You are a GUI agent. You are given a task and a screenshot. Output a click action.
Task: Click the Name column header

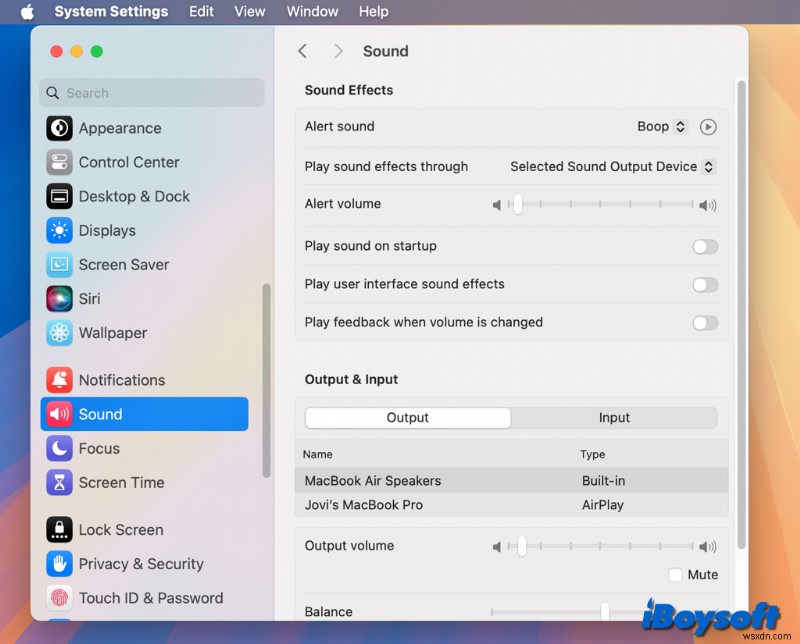point(317,454)
